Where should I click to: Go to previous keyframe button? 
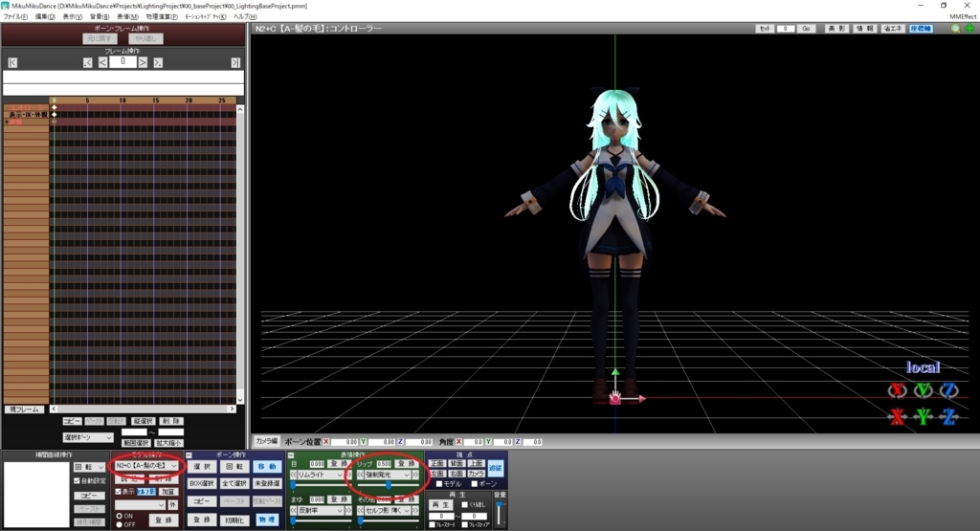coord(87,62)
